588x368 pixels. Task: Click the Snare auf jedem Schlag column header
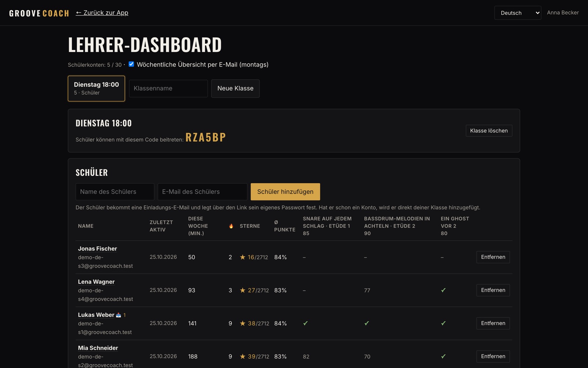pyautogui.click(x=327, y=226)
